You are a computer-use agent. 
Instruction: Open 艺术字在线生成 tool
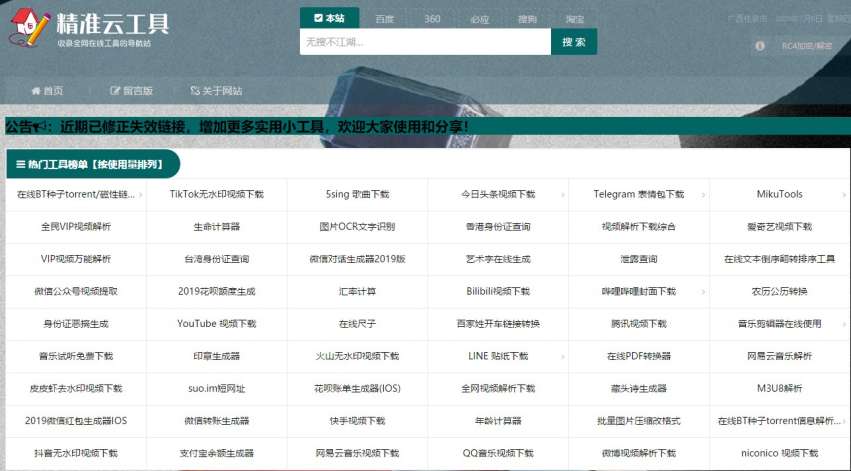pos(498,259)
